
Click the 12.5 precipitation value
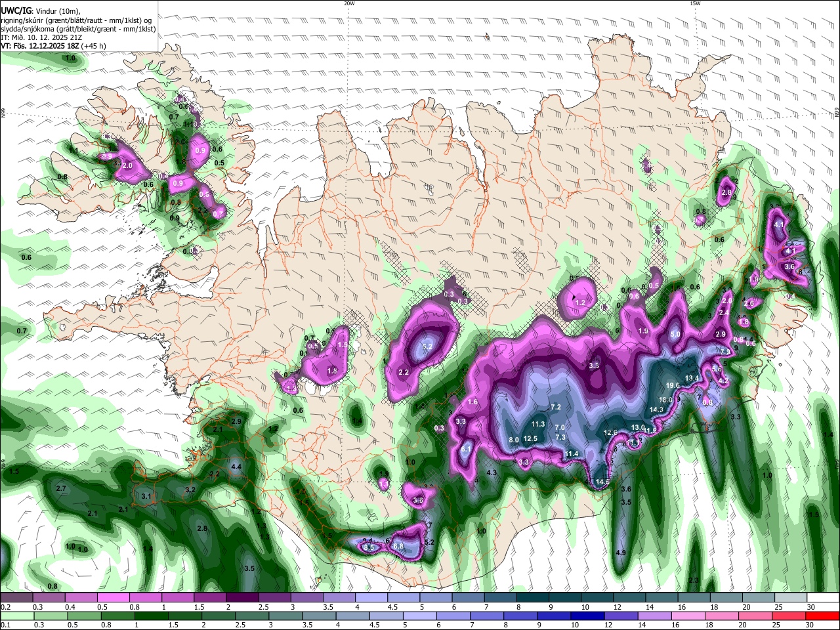coord(530,438)
